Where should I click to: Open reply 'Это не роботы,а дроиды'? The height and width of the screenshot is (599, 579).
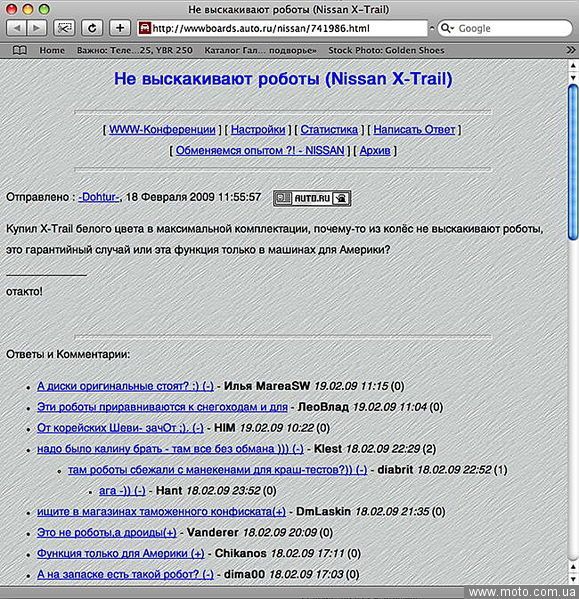tap(107, 533)
